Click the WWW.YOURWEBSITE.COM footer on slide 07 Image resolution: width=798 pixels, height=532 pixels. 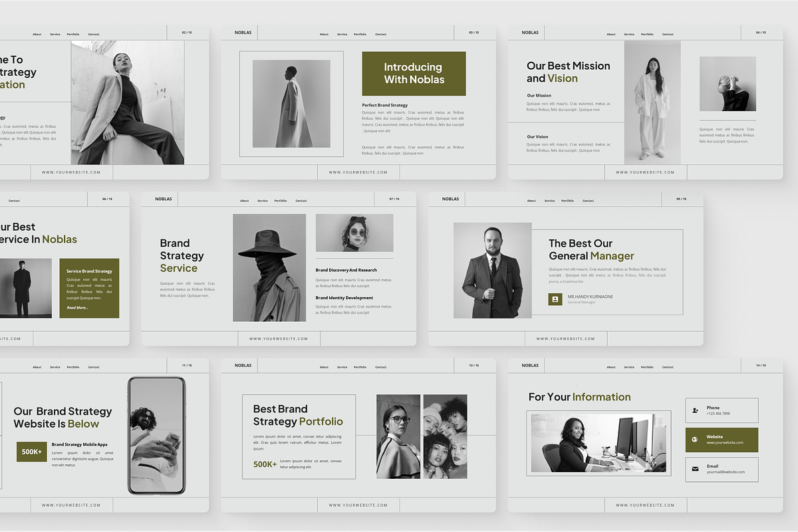click(x=279, y=338)
